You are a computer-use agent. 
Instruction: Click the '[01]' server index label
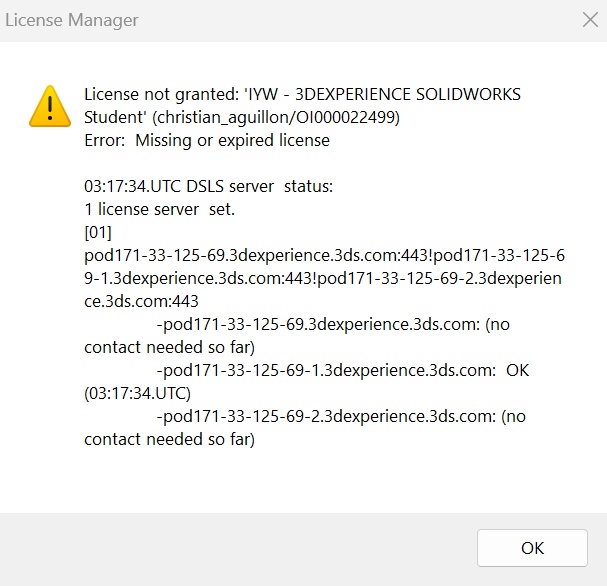99,232
